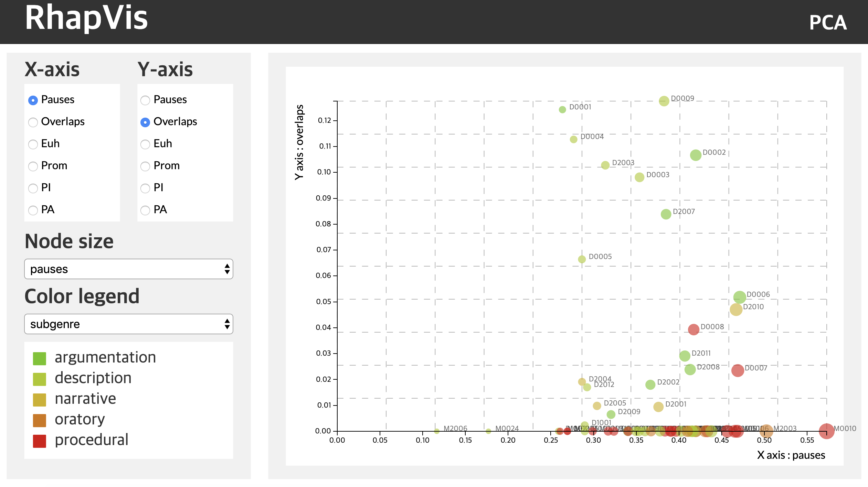Choose PA radio for X-axis
Image resolution: width=868 pixels, height=487 pixels.
33,210
